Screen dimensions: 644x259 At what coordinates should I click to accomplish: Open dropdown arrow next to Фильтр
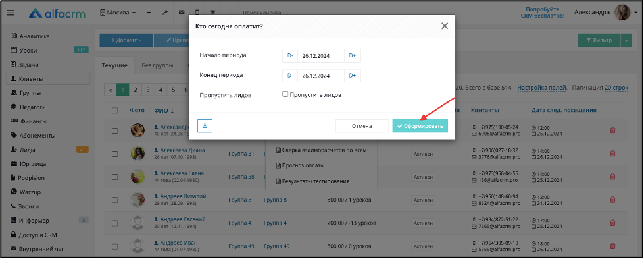pos(626,40)
